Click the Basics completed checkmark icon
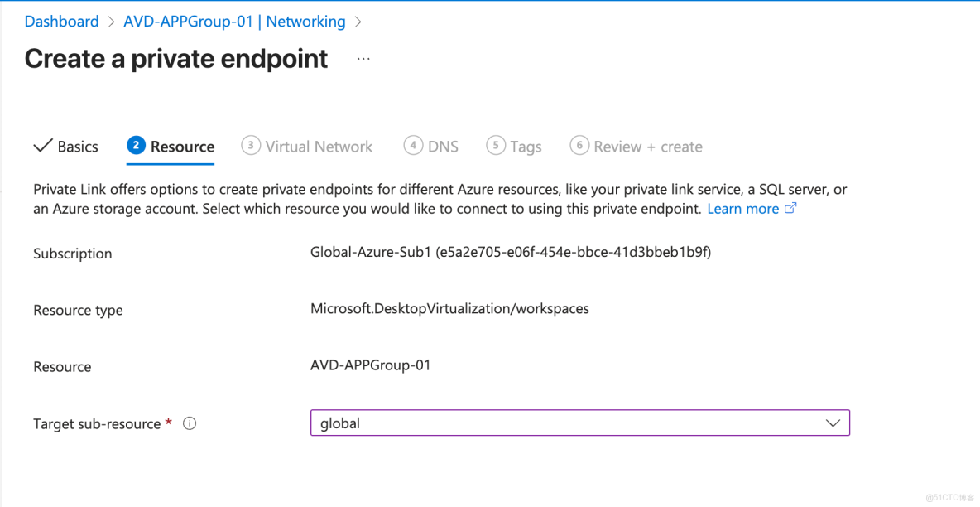The height and width of the screenshot is (507, 980). (x=42, y=146)
